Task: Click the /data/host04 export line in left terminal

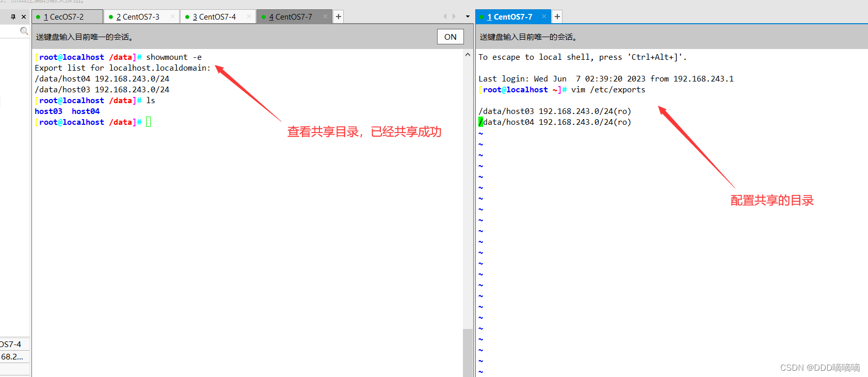Action: click(x=102, y=79)
